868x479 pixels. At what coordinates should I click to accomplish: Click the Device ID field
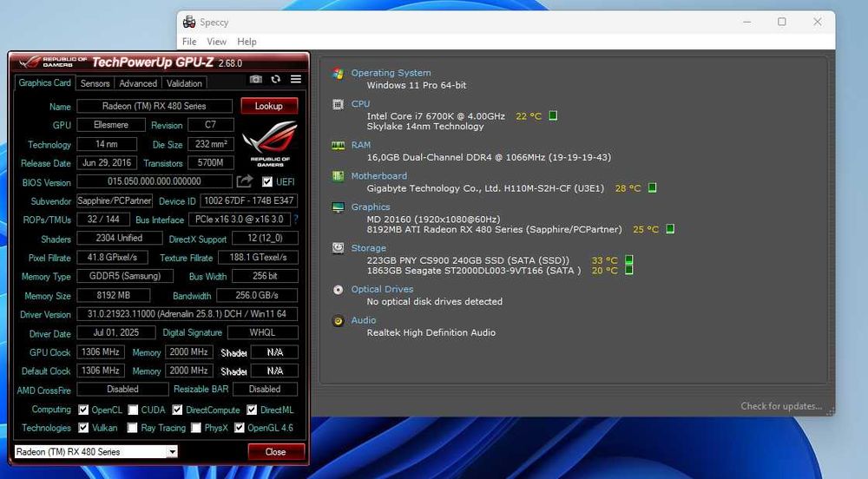coord(249,200)
